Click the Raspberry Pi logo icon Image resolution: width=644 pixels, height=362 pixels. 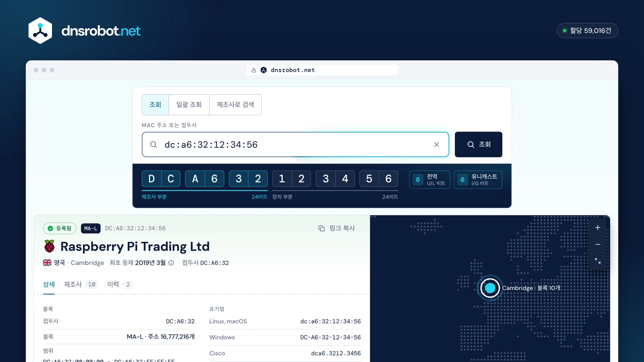[x=50, y=246]
